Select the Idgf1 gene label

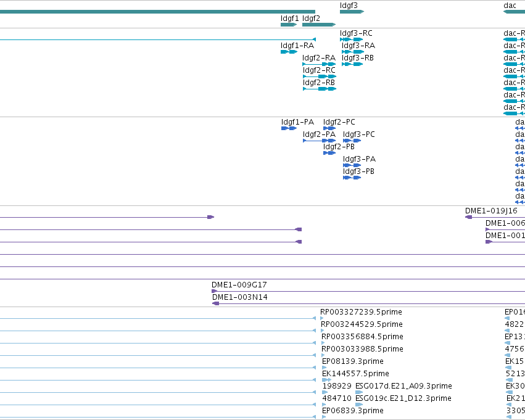coord(289,19)
